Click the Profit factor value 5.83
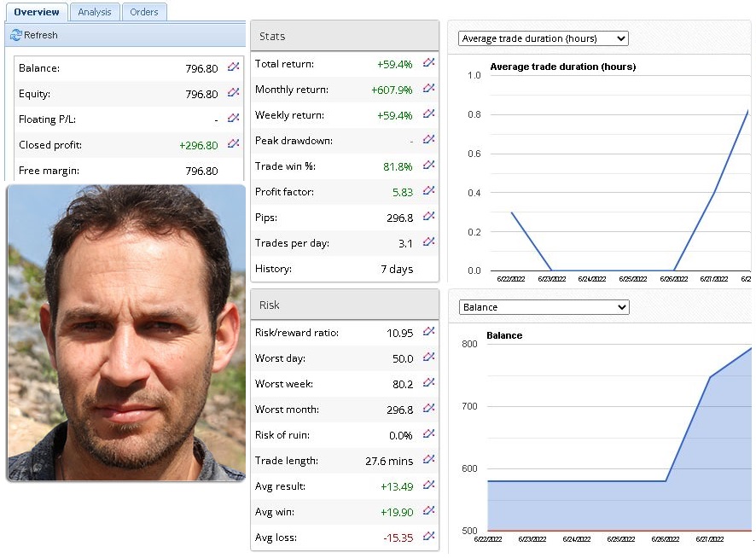Image resolution: width=756 pixels, height=558 pixels. tap(403, 193)
